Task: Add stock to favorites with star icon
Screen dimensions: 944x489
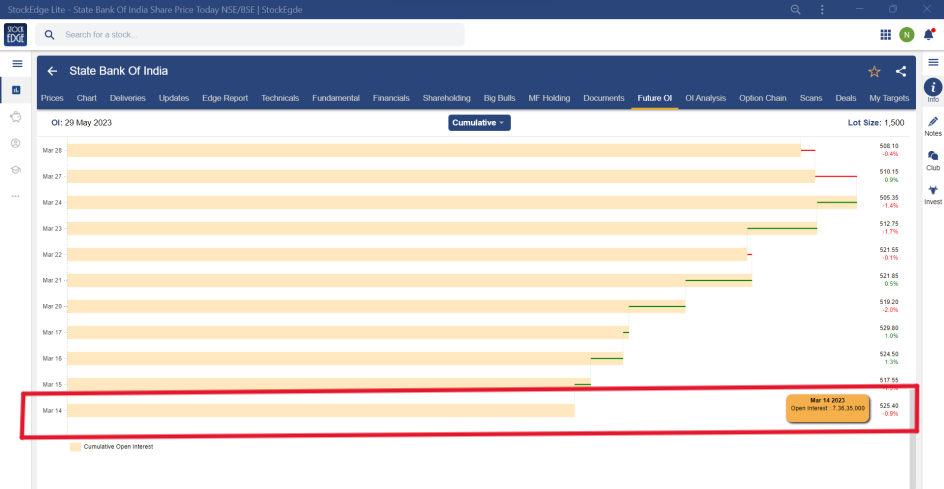Action: coord(874,72)
